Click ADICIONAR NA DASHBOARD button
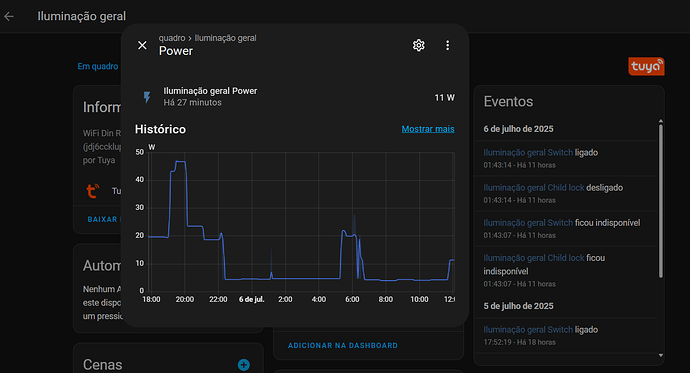 point(343,346)
